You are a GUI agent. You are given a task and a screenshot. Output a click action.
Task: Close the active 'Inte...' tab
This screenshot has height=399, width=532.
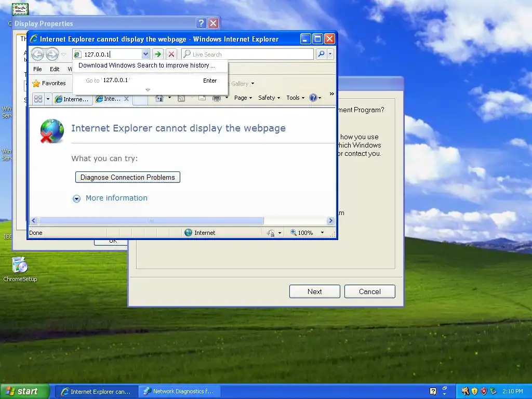click(126, 99)
